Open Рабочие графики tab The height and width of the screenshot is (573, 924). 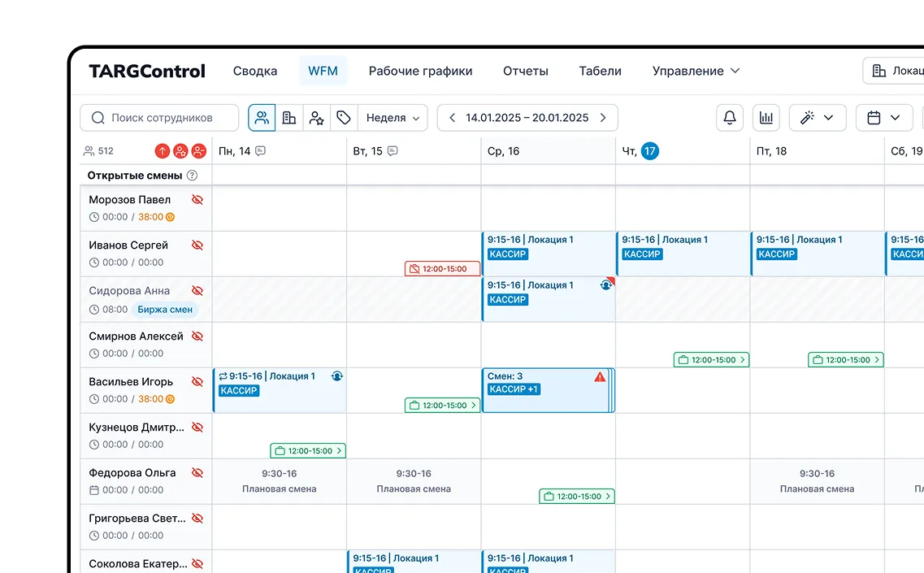pyautogui.click(x=421, y=71)
